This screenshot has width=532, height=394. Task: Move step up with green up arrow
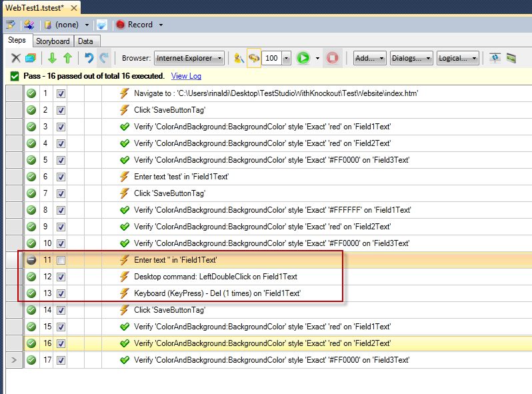click(67, 59)
